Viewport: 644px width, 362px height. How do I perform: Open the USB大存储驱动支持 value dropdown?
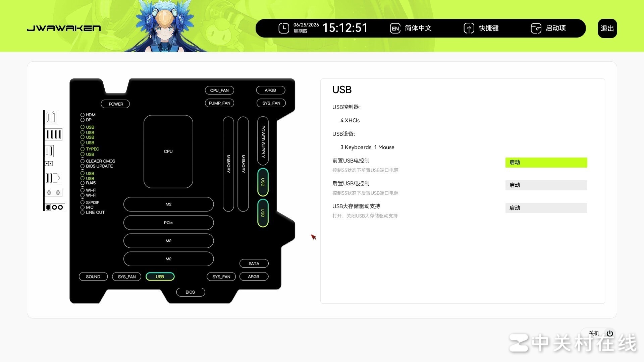coord(546,208)
